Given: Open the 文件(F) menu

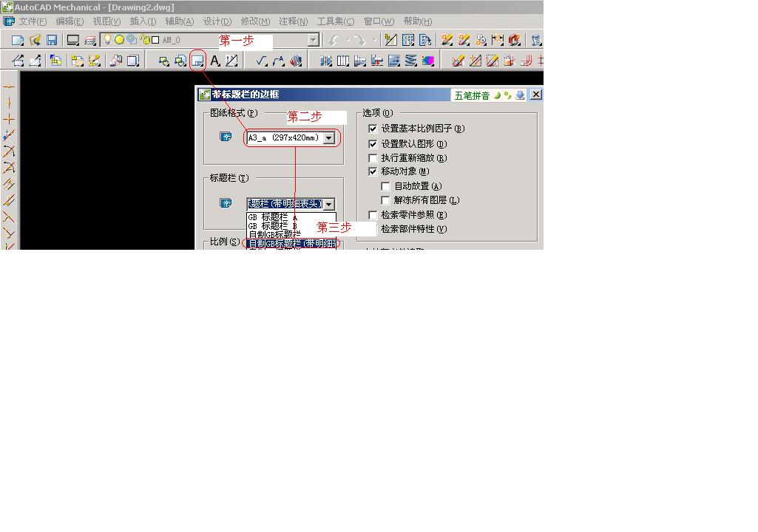Looking at the screenshot, I should (x=33, y=21).
